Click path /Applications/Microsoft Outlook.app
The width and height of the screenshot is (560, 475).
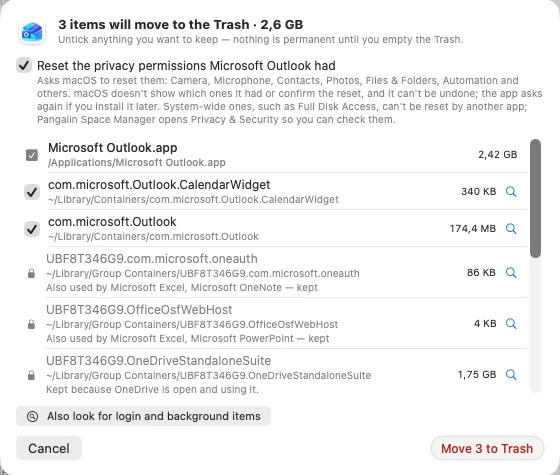pos(137,163)
